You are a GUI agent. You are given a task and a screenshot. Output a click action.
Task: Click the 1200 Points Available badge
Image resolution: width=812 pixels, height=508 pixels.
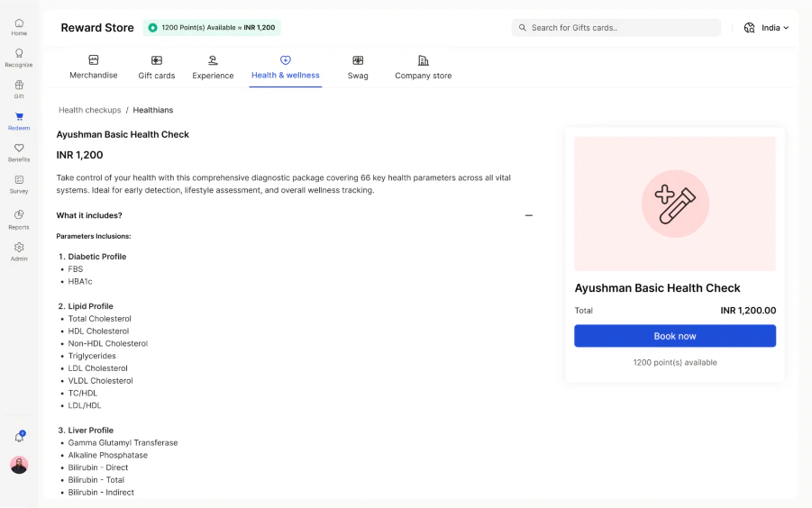point(212,28)
